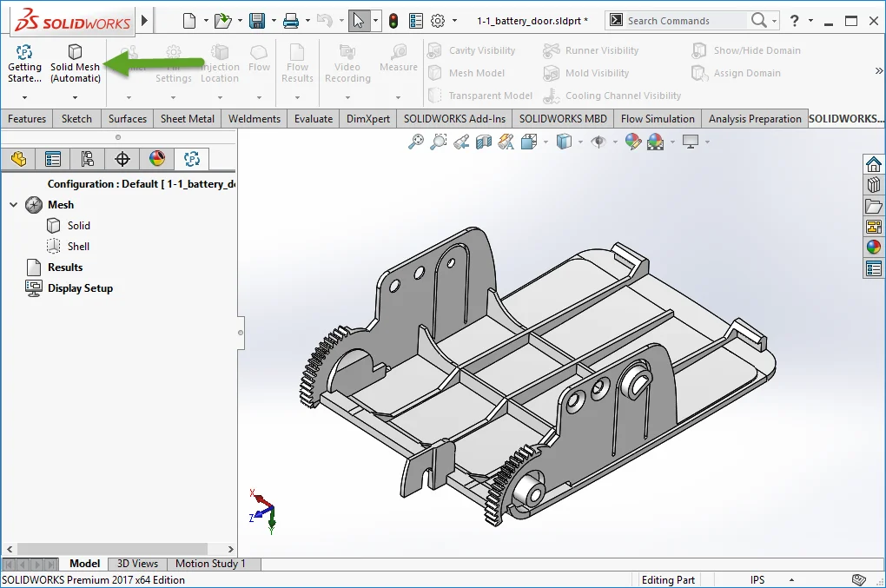Image resolution: width=886 pixels, height=588 pixels.
Task: Open the Sheet Metal ribbon tab
Action: point(188,119)
